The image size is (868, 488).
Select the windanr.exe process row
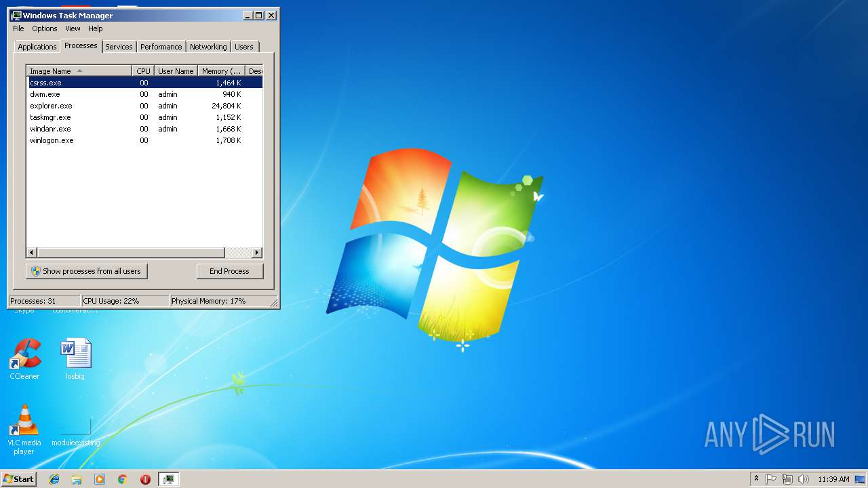coord(144,129)
